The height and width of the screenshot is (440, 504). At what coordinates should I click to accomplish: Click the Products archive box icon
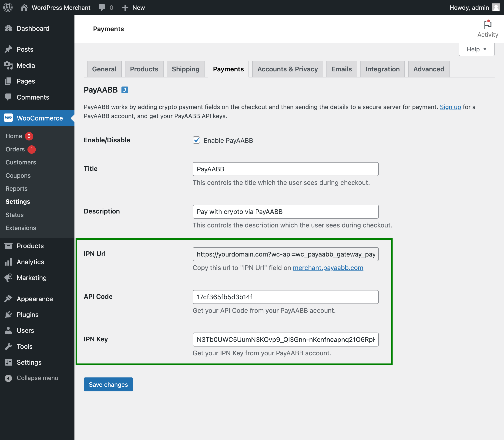point(8,246)
